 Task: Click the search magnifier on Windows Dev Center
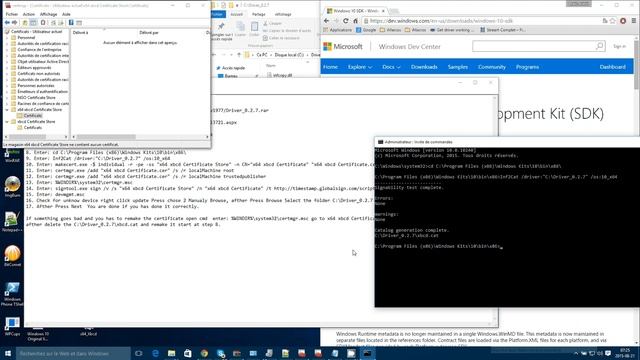coord(600,46)
